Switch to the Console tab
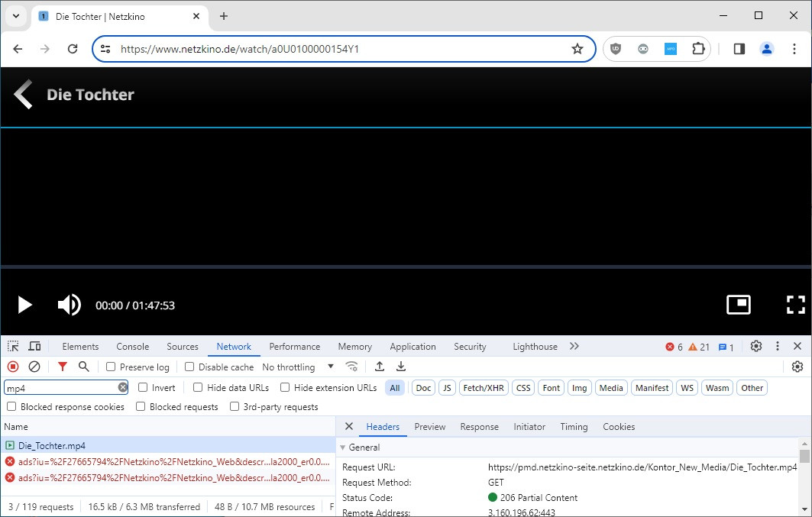 (132, 347)
